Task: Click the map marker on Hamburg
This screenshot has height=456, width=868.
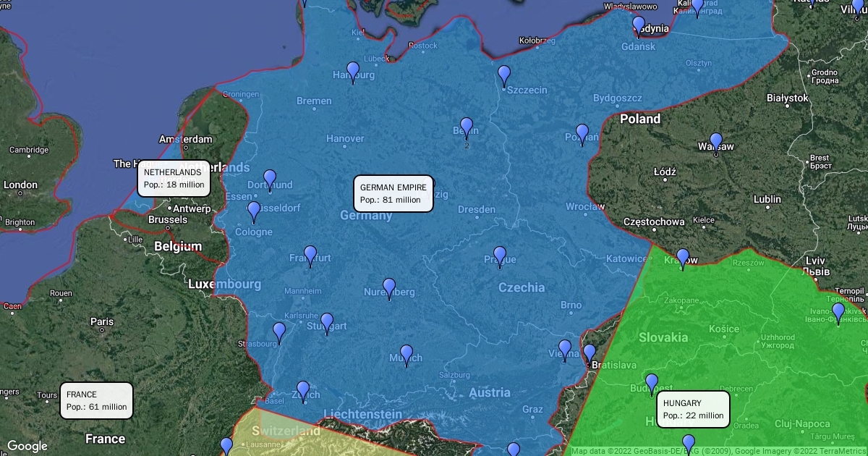Action: coord(353,72)
